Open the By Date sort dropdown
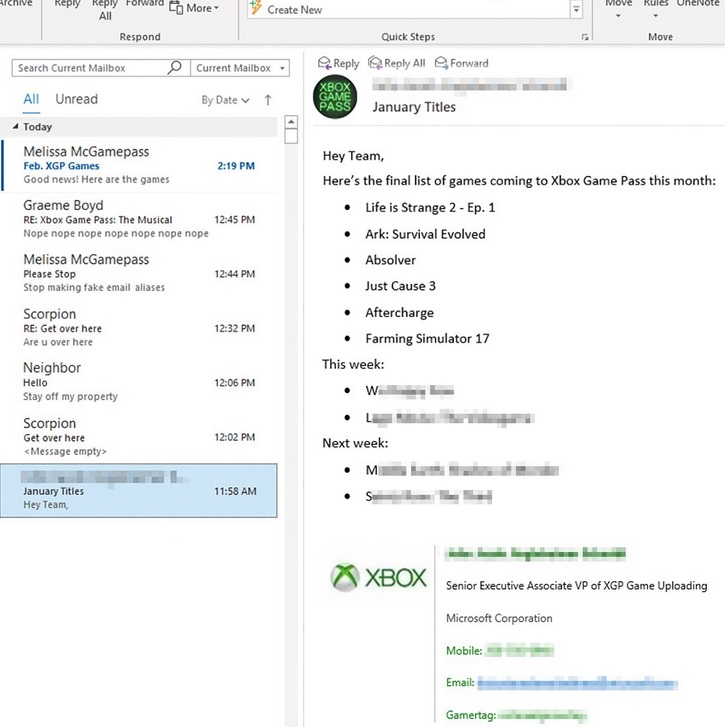725x727 pixels. [x=225, y=100]
